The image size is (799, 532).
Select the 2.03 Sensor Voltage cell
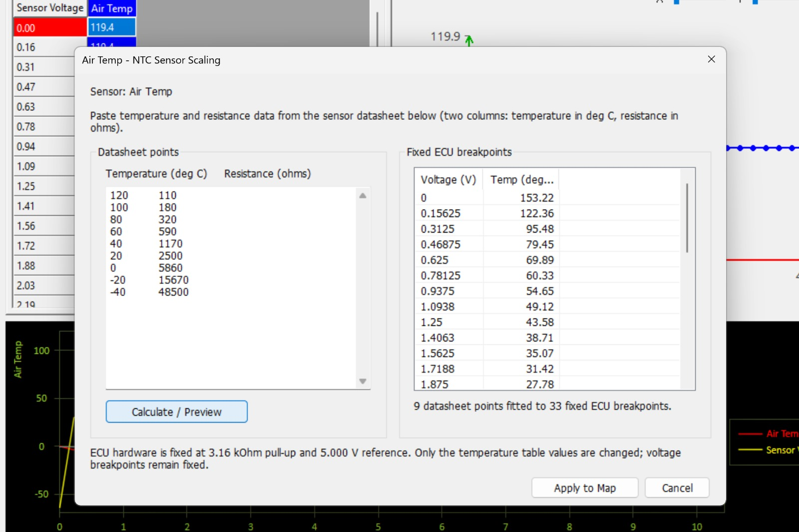(44, 285)
